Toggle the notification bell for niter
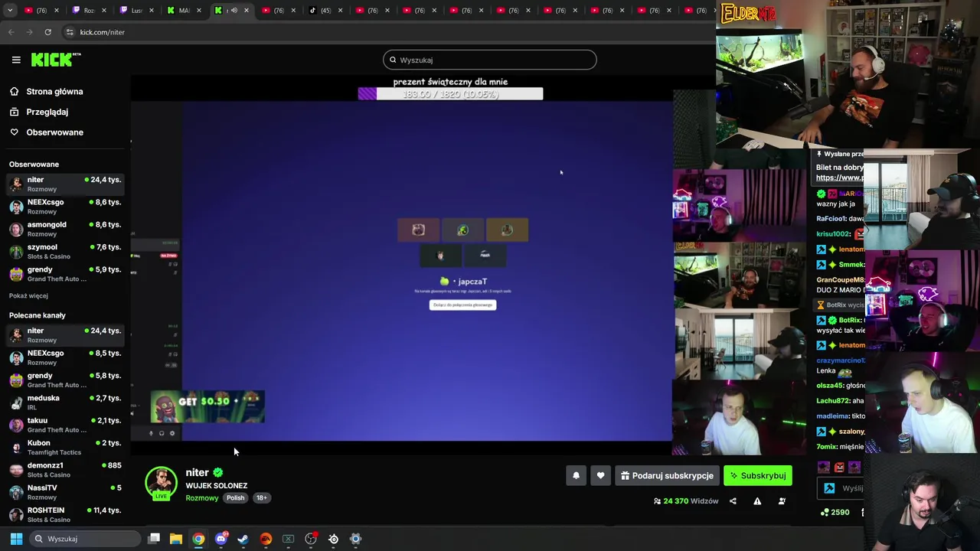 click(x=576, y=475)
